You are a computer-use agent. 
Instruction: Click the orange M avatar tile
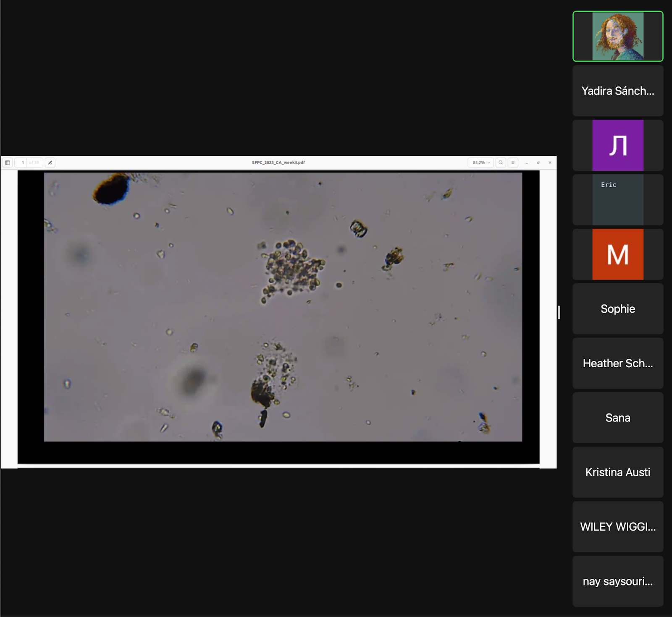[x=617, y=254]
